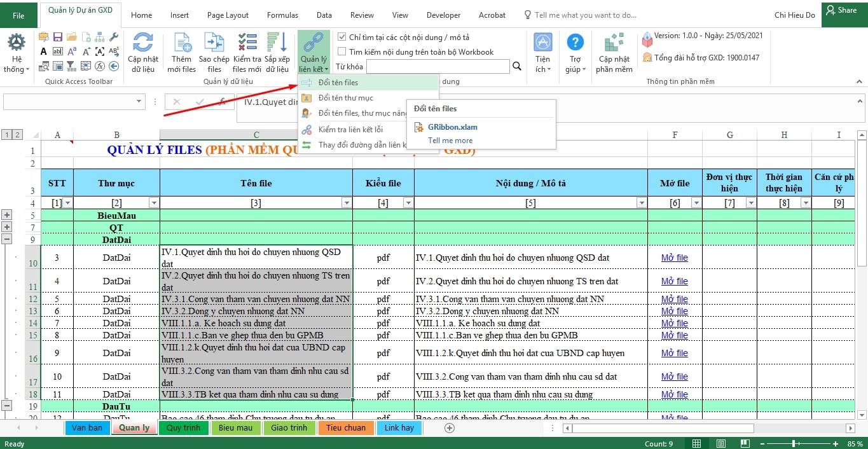
Task: Open the Tên file column filter dropdown
Action: click(347, 203)
